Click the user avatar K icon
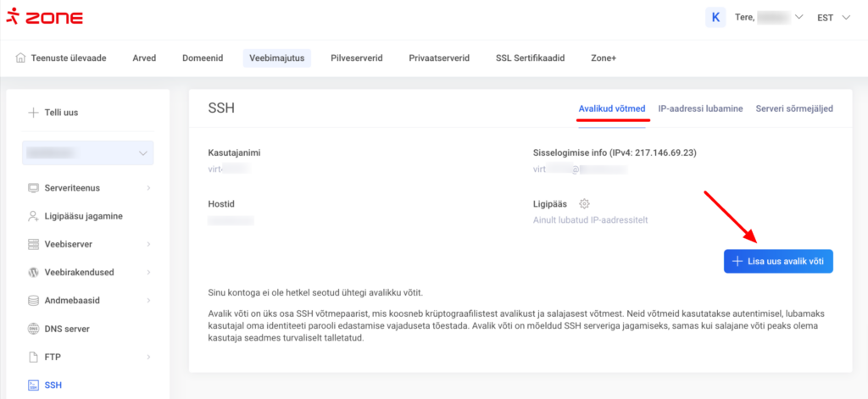The width and height of the screenshot is (868, 399). tap(716, 17)
